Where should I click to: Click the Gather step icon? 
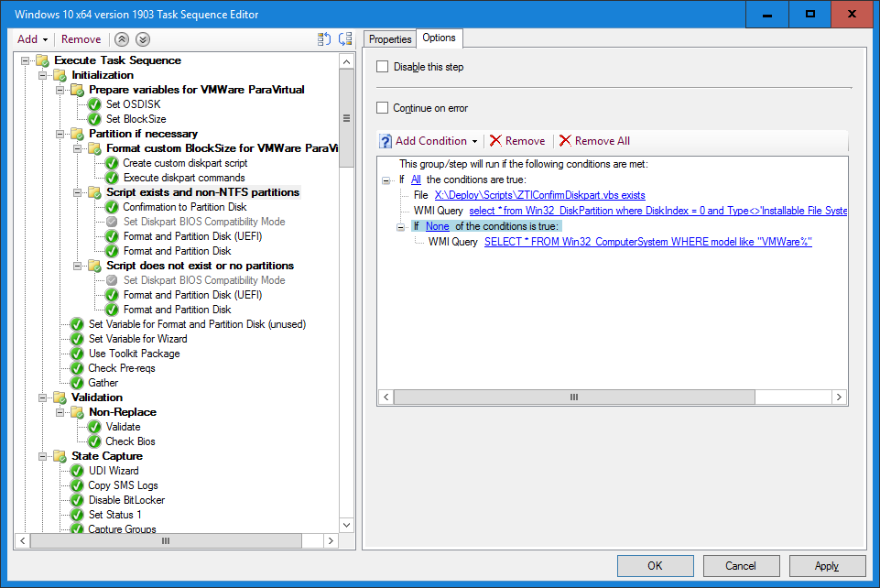[78, 383]
